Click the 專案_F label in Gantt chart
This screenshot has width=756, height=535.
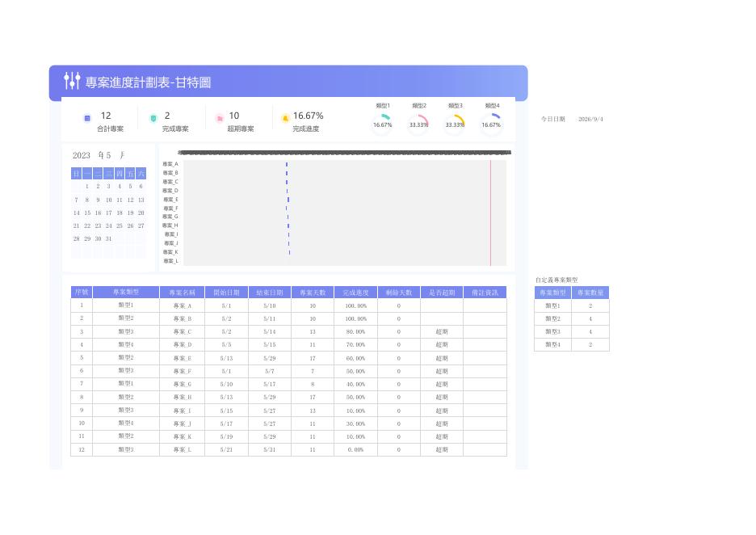coord(170,209)
